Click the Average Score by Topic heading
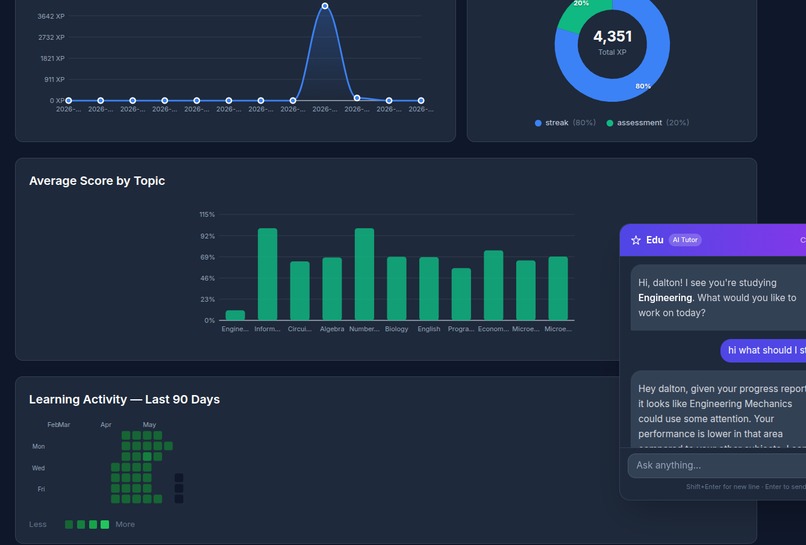The image size is (806, 545). coord(97,181)
